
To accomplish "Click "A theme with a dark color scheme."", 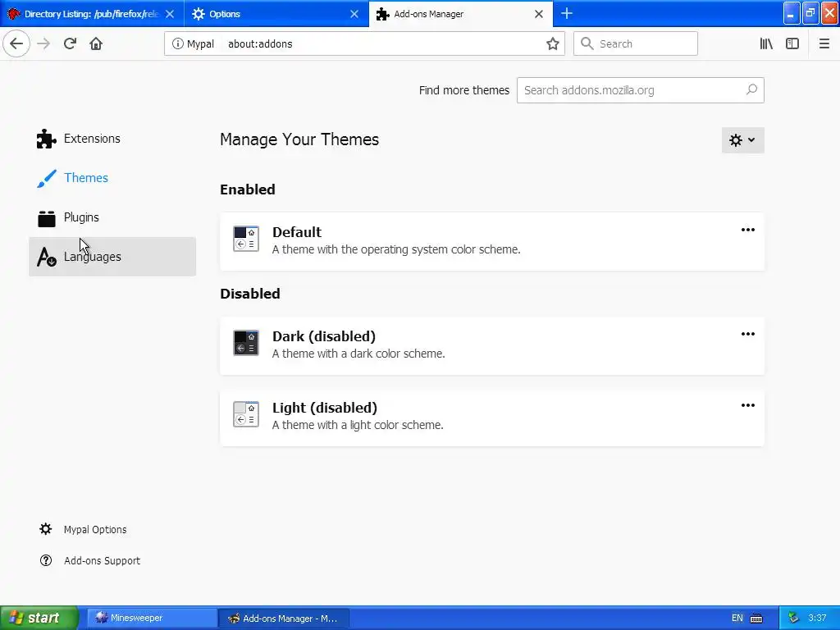I will pos(358,354).
